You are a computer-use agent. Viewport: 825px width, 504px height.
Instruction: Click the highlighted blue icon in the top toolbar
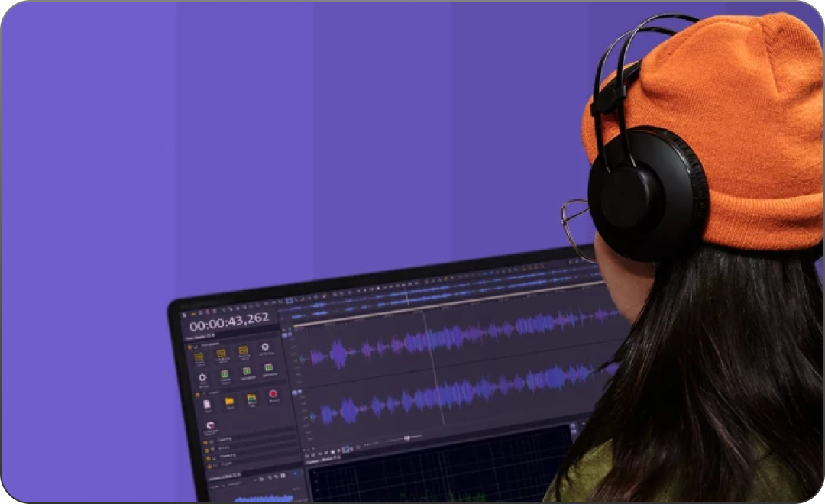pyautogui.click(x=289, y=301)
